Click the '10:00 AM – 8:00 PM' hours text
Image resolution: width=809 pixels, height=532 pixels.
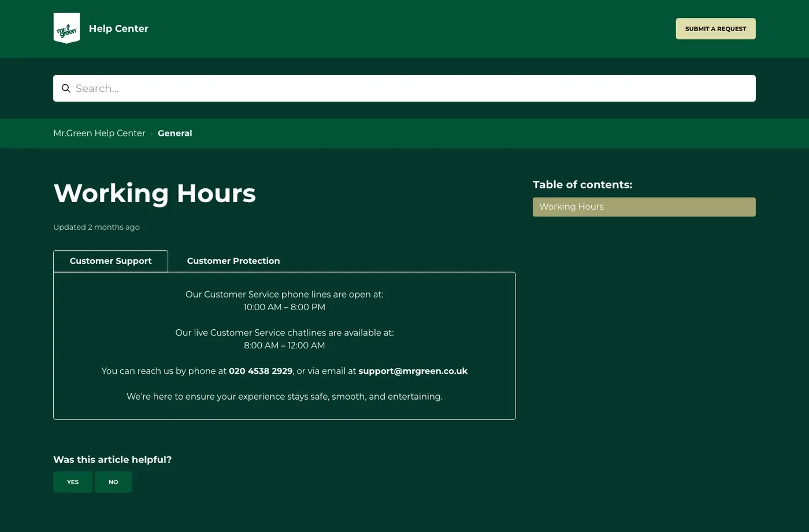point(284,307)
